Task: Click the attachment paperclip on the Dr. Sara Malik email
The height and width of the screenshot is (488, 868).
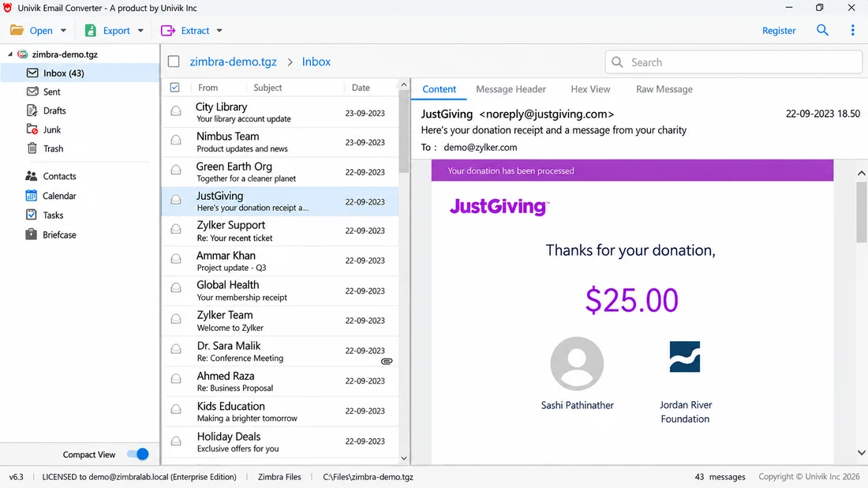Action: point(387,361)
